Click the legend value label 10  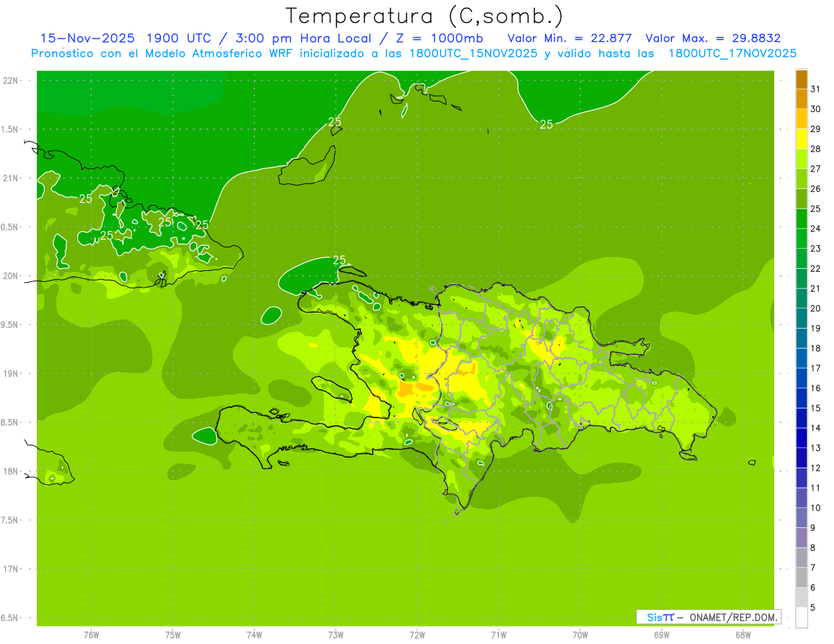point(816,508)
